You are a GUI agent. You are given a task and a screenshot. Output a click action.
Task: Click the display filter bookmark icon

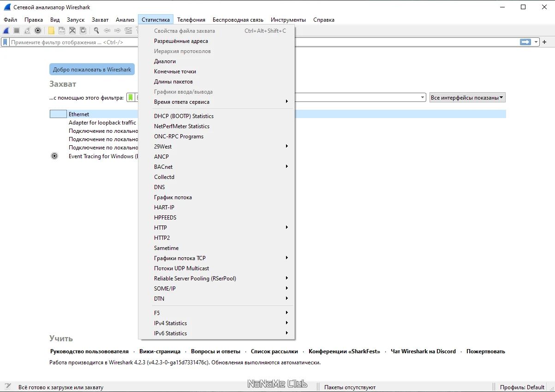point(5,42)
